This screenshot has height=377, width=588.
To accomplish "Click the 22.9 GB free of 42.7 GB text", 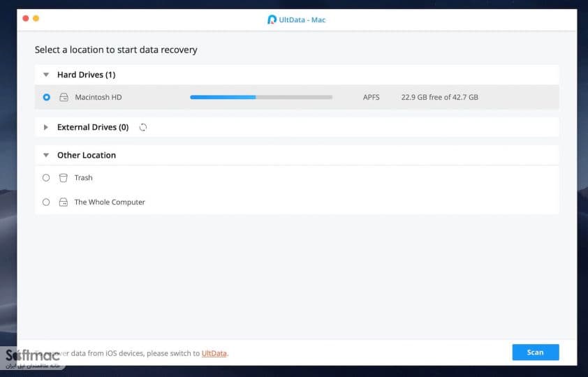I will coord(439,97).
